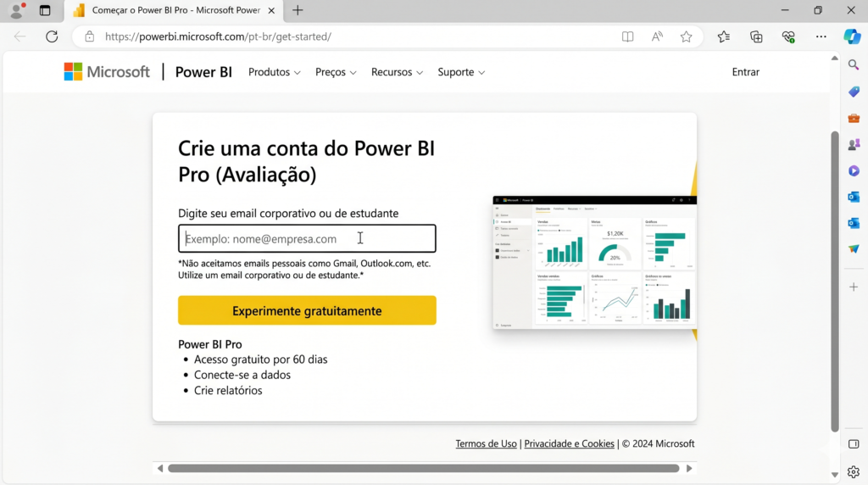Click the Power BI dashboard preview image
Screen dimensions: 868x485
[594, 263]
